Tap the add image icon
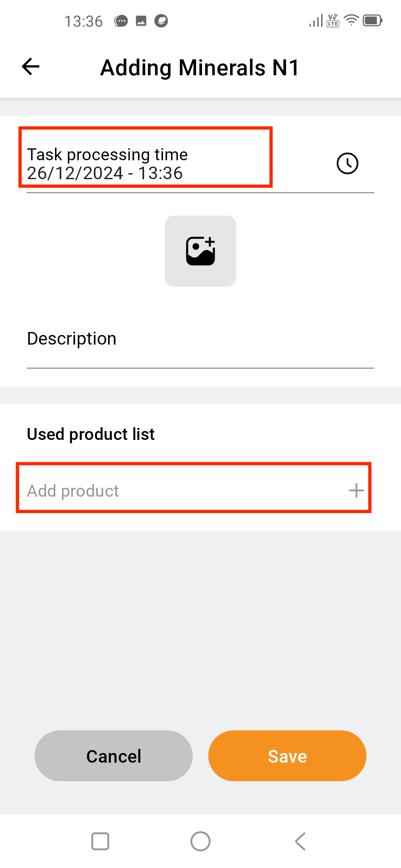401x868 pixels. [x=200, y=251]
